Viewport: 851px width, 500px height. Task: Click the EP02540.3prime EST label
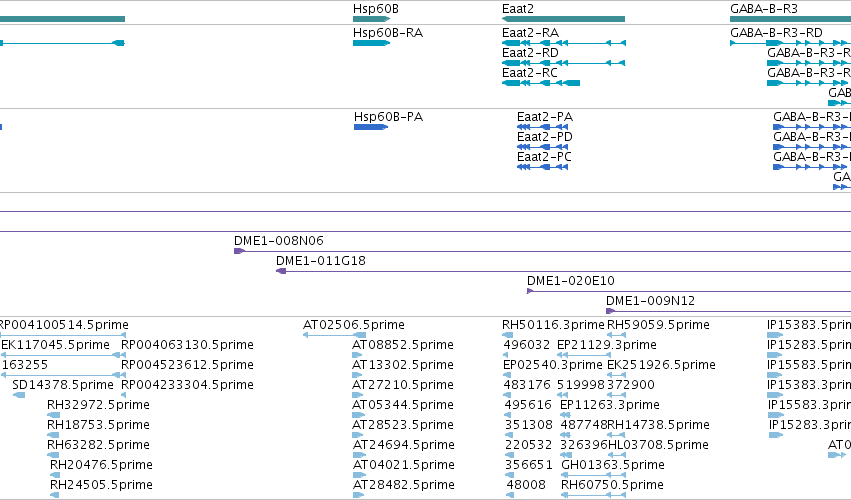pos(552,365)
